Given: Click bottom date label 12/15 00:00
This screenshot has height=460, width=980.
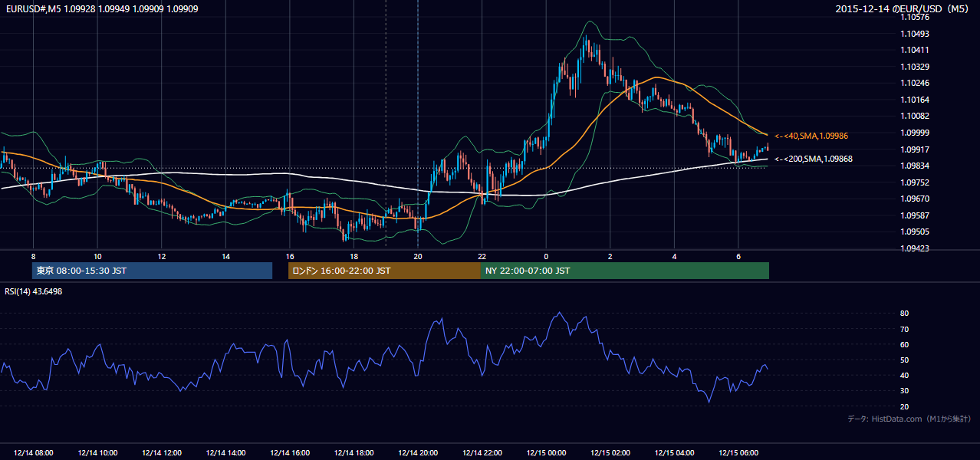Looking at the screenshot, I should point(546,453).
